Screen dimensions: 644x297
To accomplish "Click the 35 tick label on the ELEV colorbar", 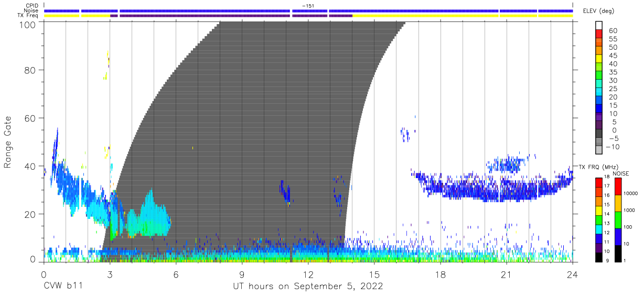I will 613,72.
